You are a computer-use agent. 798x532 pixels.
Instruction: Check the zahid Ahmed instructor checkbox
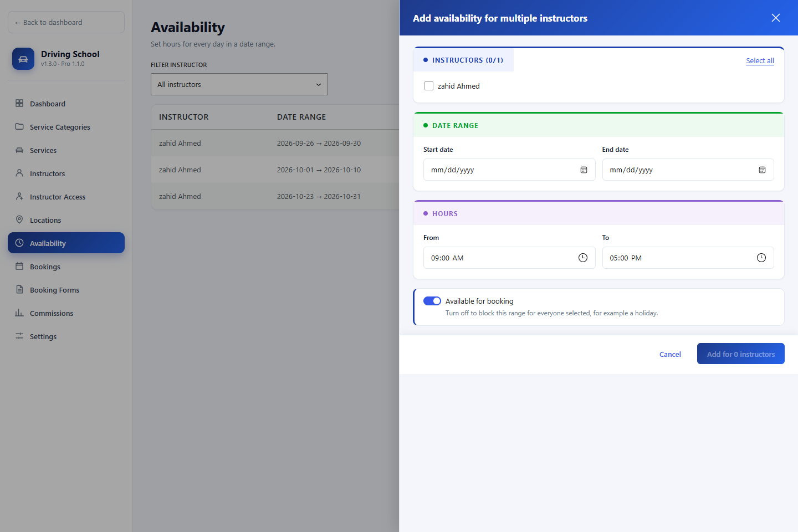[429, 86]
